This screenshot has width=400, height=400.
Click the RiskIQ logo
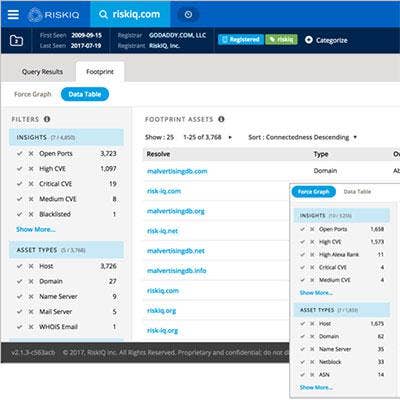click(53, 15)
